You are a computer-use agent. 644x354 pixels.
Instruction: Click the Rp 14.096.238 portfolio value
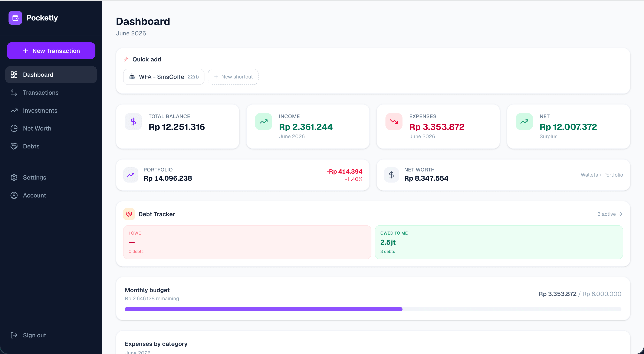pyautogui.click(x=168, y=178)
